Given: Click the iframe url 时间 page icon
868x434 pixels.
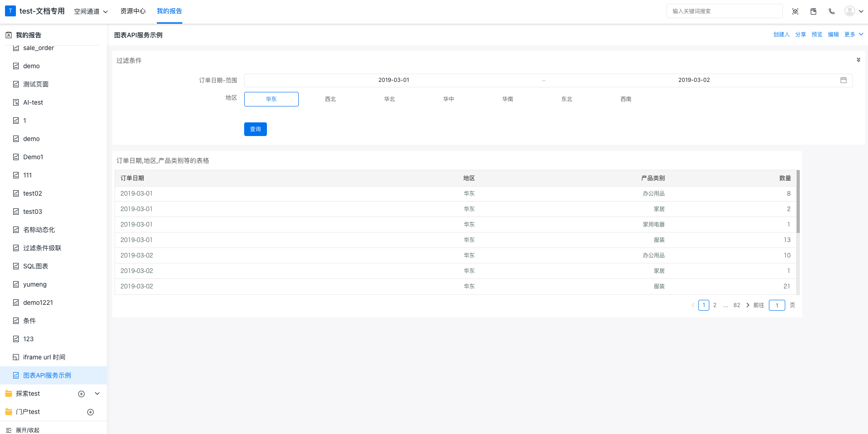Looking at the screenshot, I should (x=16, y=357).
